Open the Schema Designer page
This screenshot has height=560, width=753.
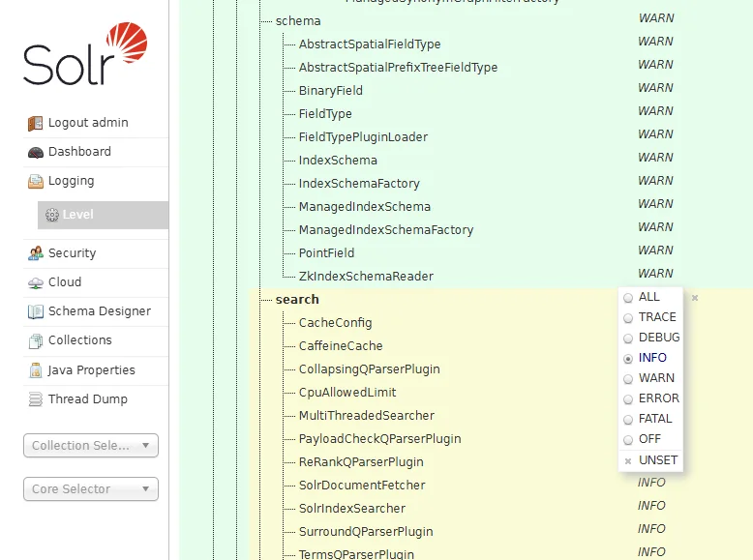point(100,311)
